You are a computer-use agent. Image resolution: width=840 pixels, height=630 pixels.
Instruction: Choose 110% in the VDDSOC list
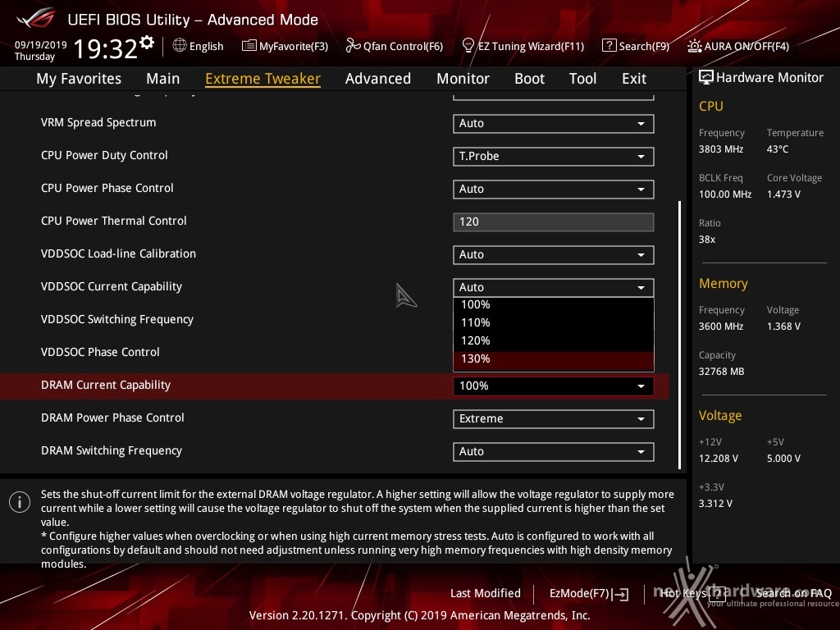[554, 322]
